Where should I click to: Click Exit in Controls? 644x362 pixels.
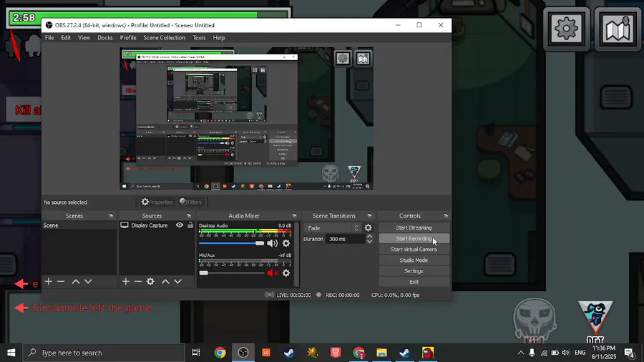click(x=414, y=282)
